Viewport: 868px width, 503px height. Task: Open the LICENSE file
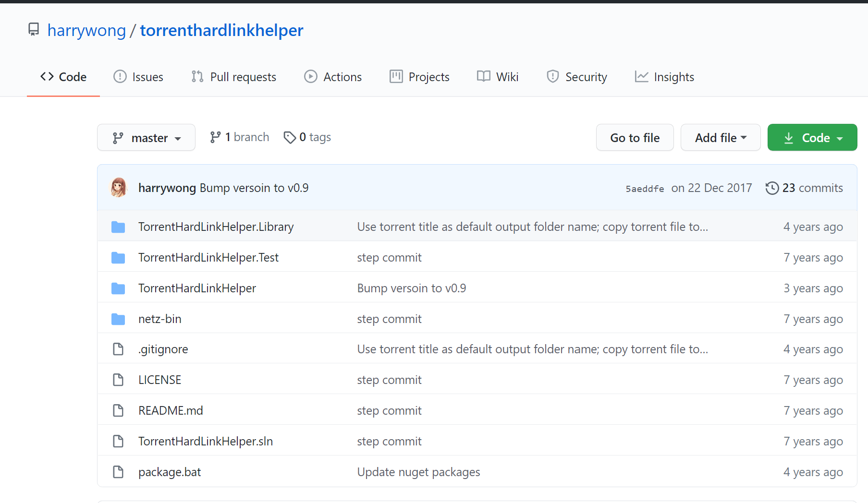click(160, 380)
